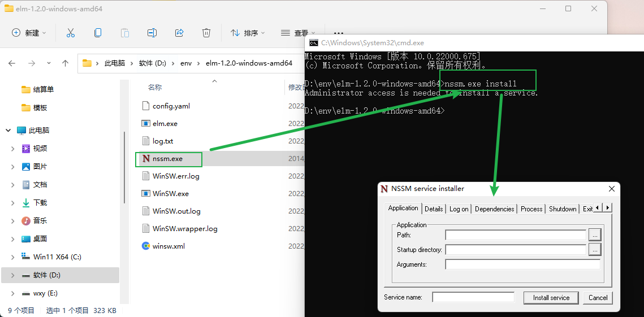Collapse the 此电脑 tree node
Viewport: 644px width, 317px height.
[8, 131]
